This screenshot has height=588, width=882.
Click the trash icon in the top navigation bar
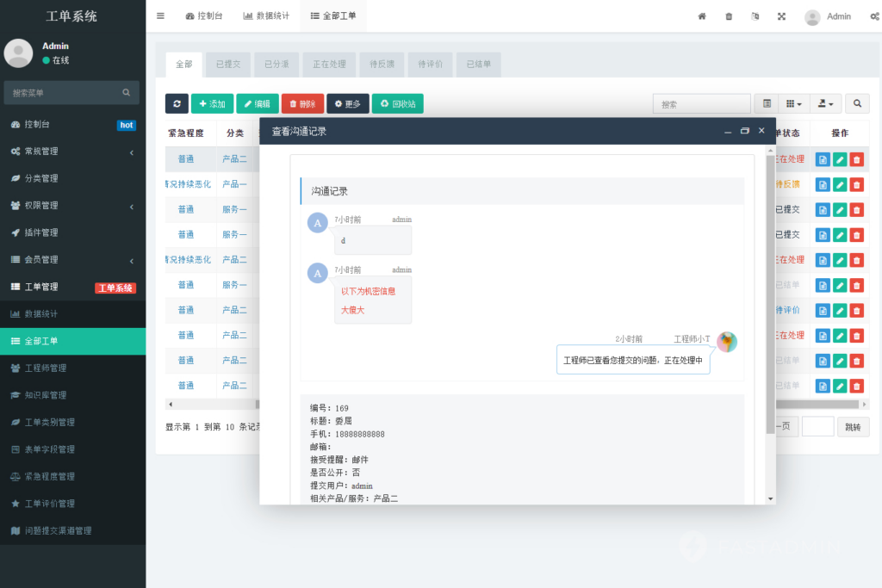[728, 16]
